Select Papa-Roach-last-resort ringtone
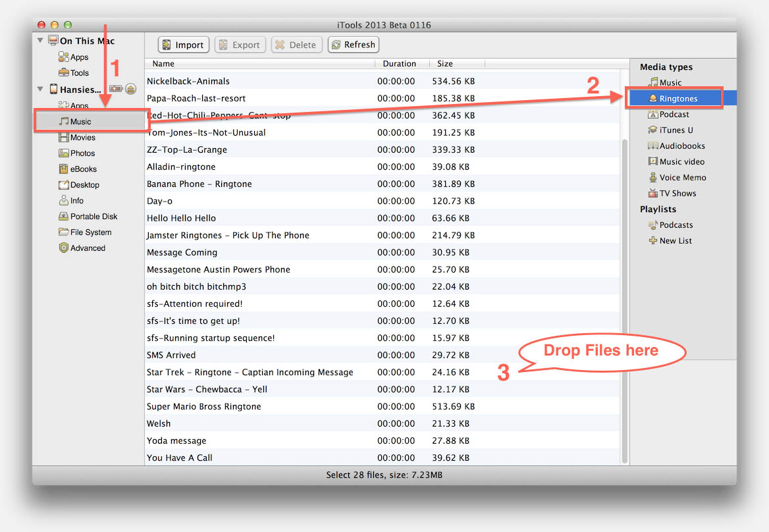 383,98
